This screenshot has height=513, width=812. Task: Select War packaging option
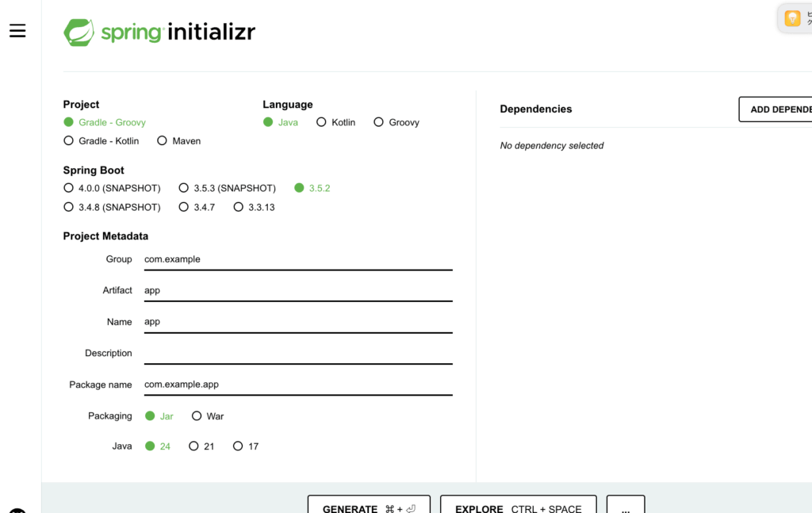point(207,416)
